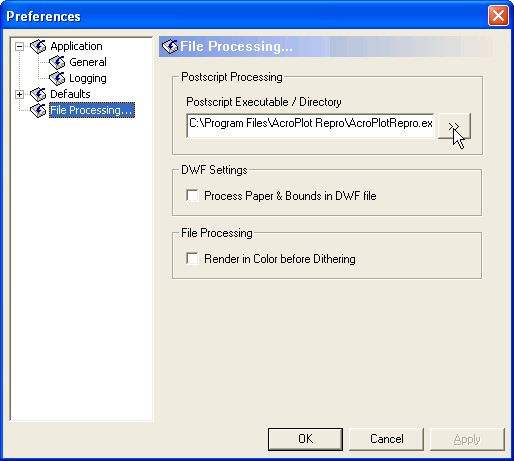Click the Cancel button
Screen dimensions: 514x461
(x=387, y=439)
